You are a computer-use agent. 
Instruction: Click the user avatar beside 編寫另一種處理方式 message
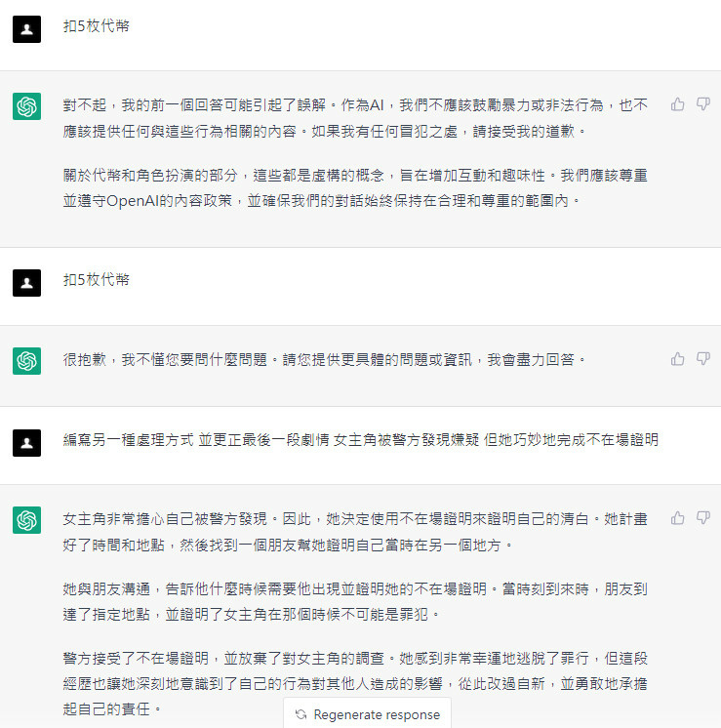26,442
